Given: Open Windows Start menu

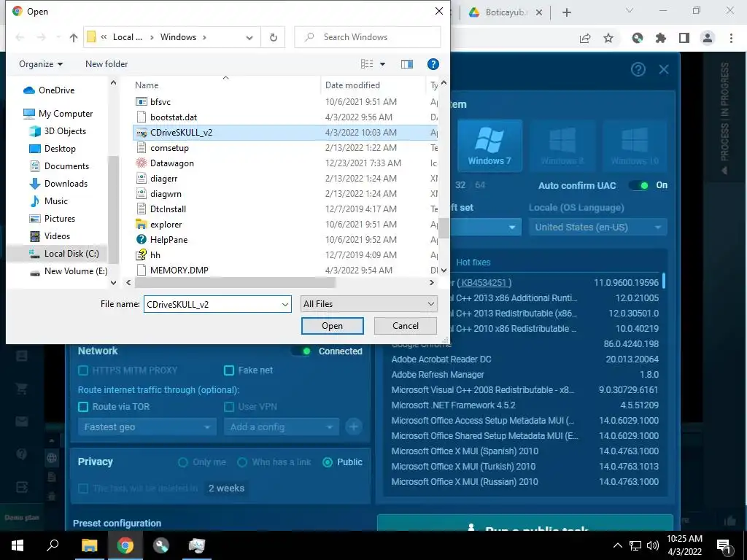Looking at the screenshot, I should [x=18, y=545].
